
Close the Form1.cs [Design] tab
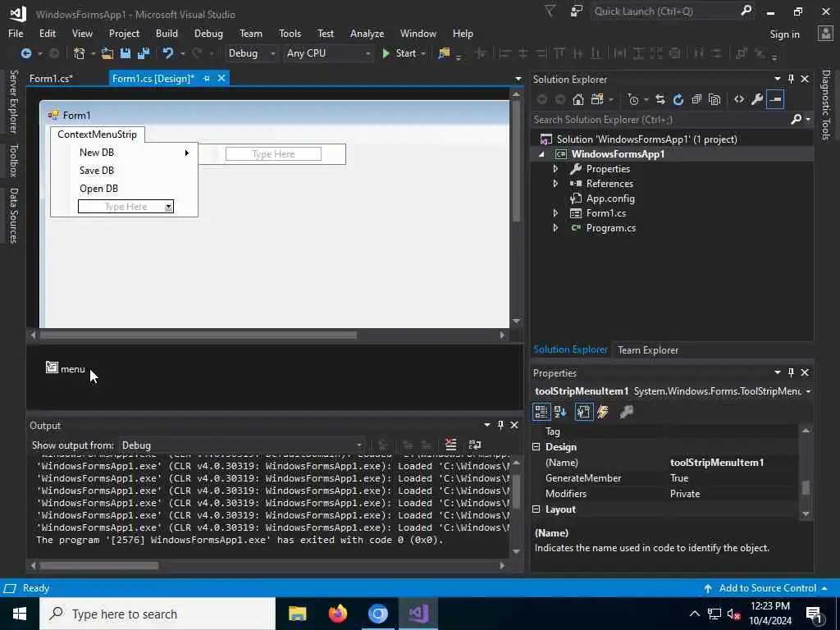point(221,78)
